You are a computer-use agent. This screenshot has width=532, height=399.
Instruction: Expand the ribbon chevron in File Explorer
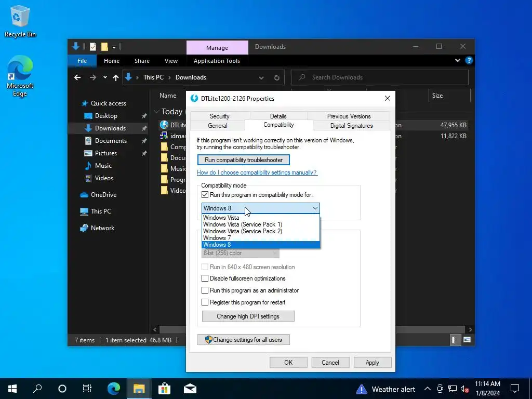[457, 60]
